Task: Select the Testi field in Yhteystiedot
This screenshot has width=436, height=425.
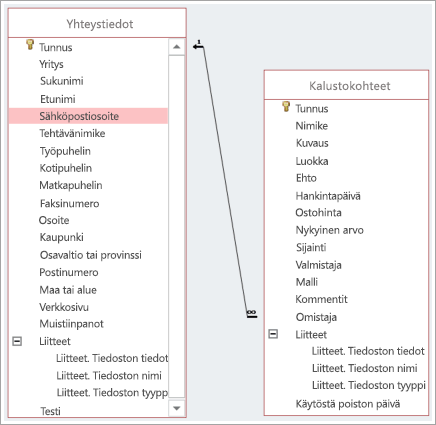Action: click(x=50, y=411)
